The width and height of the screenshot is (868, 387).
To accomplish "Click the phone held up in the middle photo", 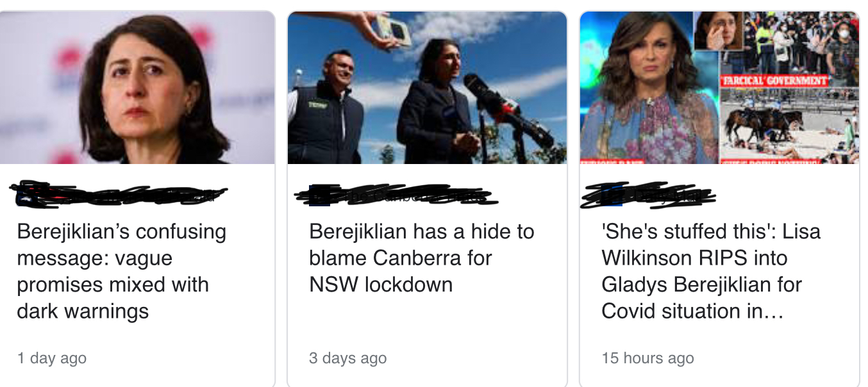I will coord(393,31).
